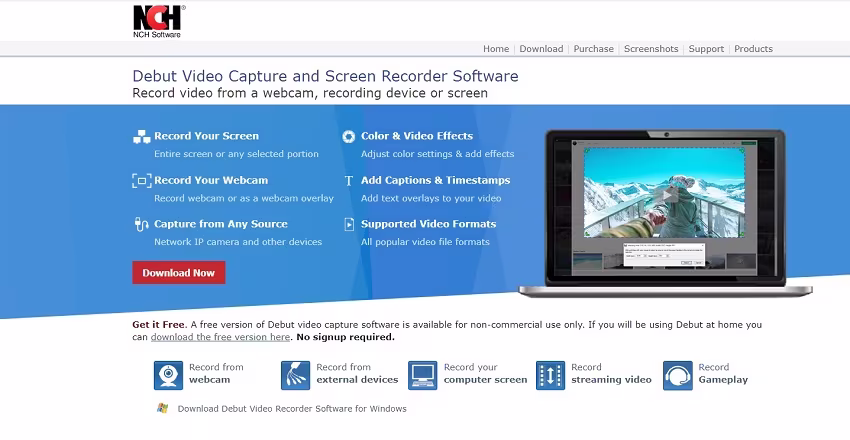Click the Color & Video Effects circle icon
The height and width of the screenshot is (440, 850).
coord(349,137)
